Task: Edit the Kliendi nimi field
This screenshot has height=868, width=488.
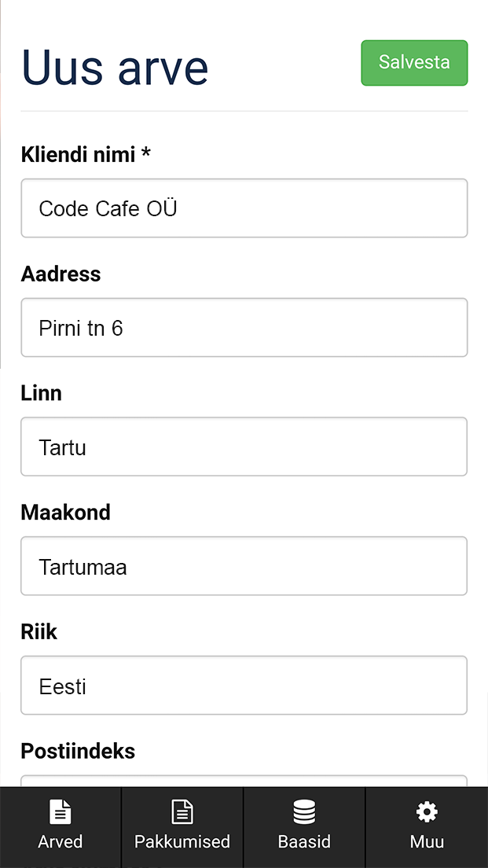Action: pos(244,208)
